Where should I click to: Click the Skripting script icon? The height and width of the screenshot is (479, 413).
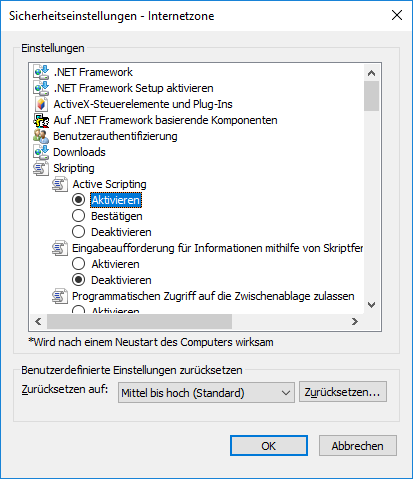click(x=41, y=168)
